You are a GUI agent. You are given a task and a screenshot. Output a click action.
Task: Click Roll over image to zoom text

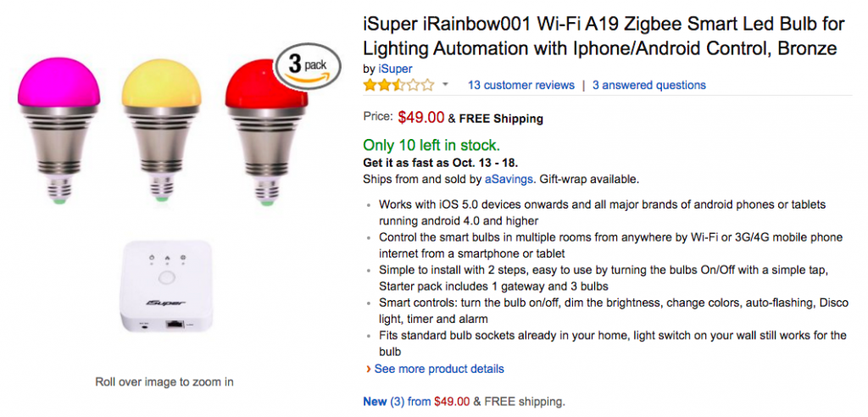(164, 381)
